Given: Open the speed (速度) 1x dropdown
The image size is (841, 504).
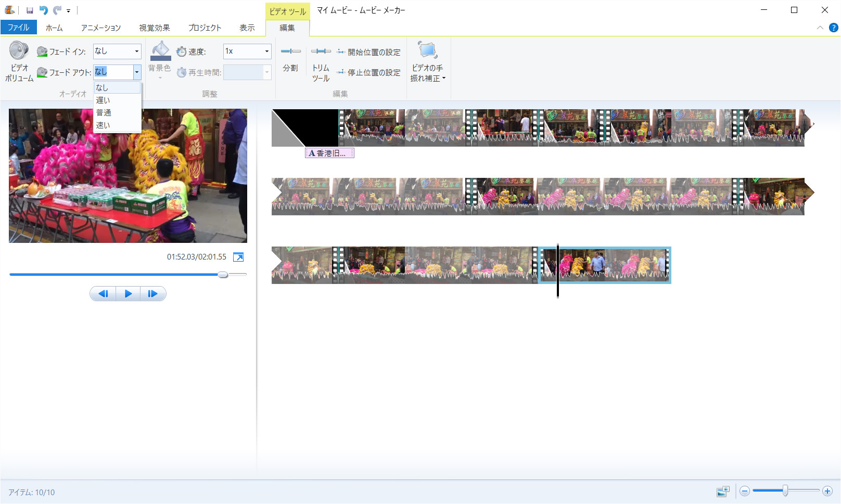Looking at the screenshot, I should (266, 51).
